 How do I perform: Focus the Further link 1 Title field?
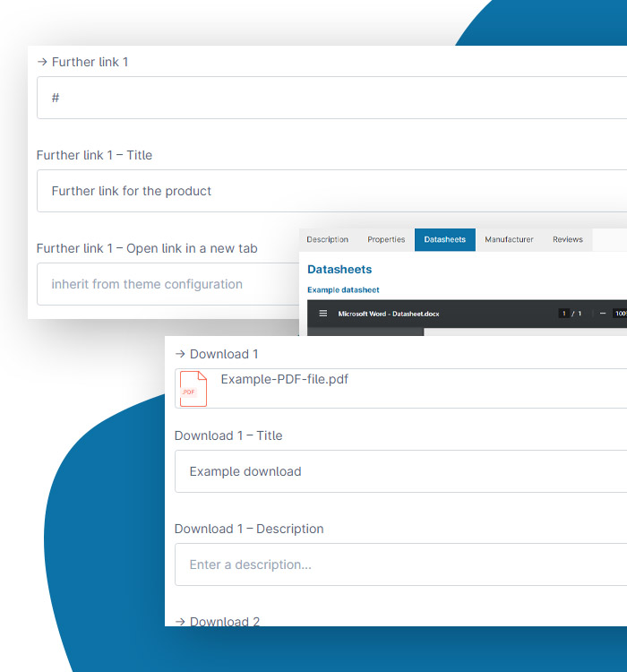coord(331,191)
